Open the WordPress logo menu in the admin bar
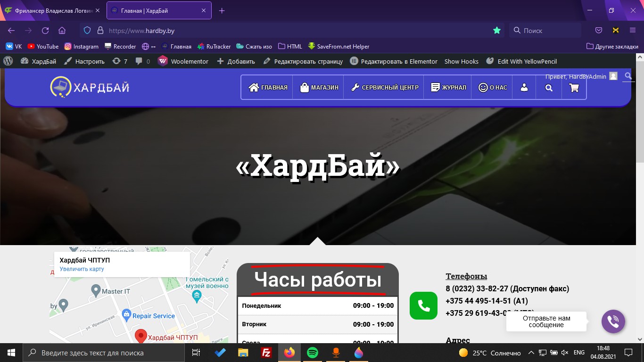Screen dimensions: 644x362 (8, 61)
